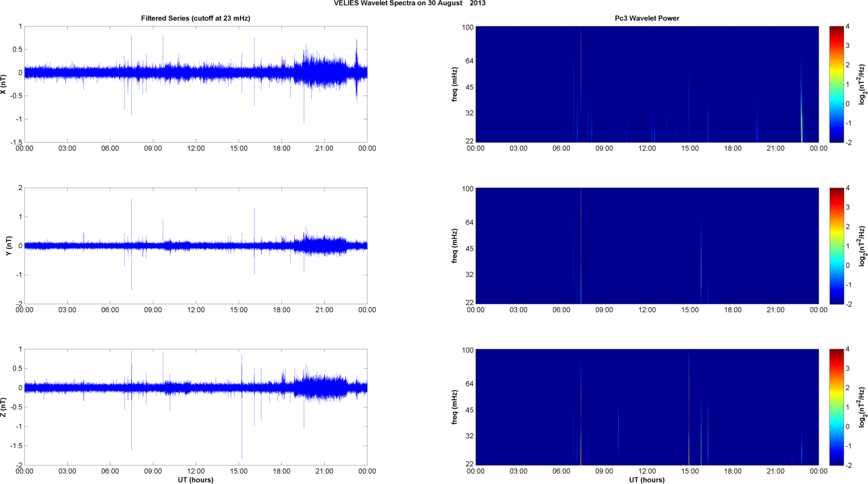Click the "45" frequency tick of the Z-component spectrogram

tap(469, 410)
